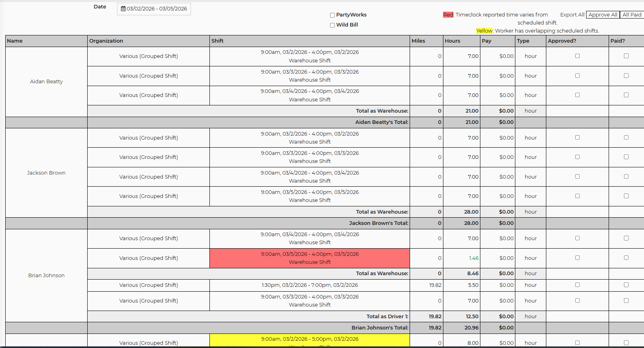This screenshot has width=644, height=348.
Task: Enable the PartyWorks checkbox
Action: [x=332, y=15]
